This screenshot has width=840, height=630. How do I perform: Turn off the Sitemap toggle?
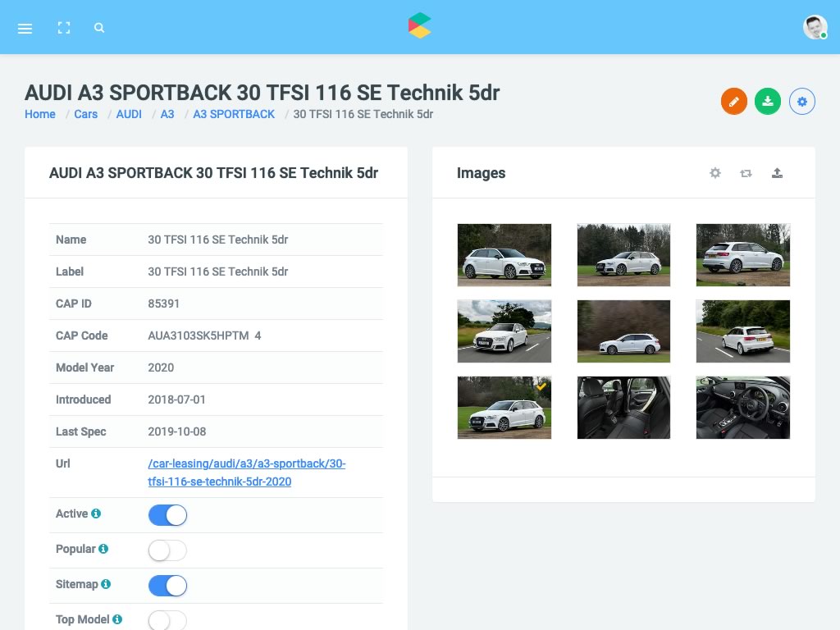click(167, 586)
